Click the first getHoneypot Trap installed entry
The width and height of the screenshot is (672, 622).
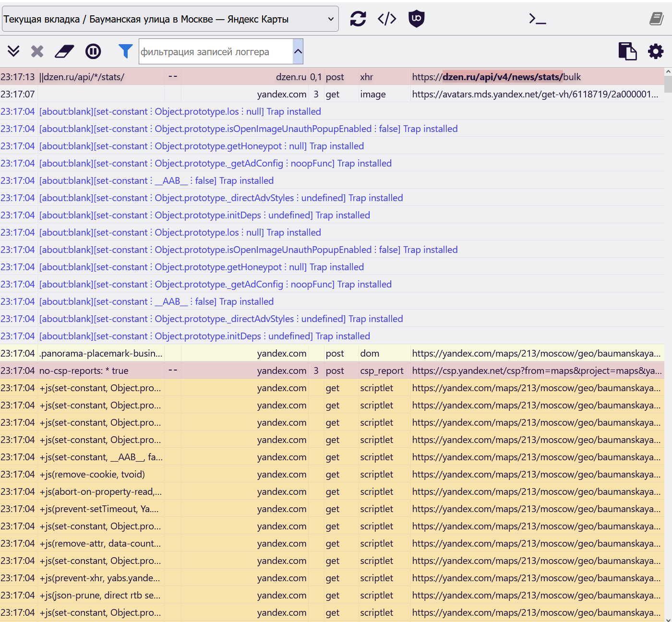tap(202, 146)
